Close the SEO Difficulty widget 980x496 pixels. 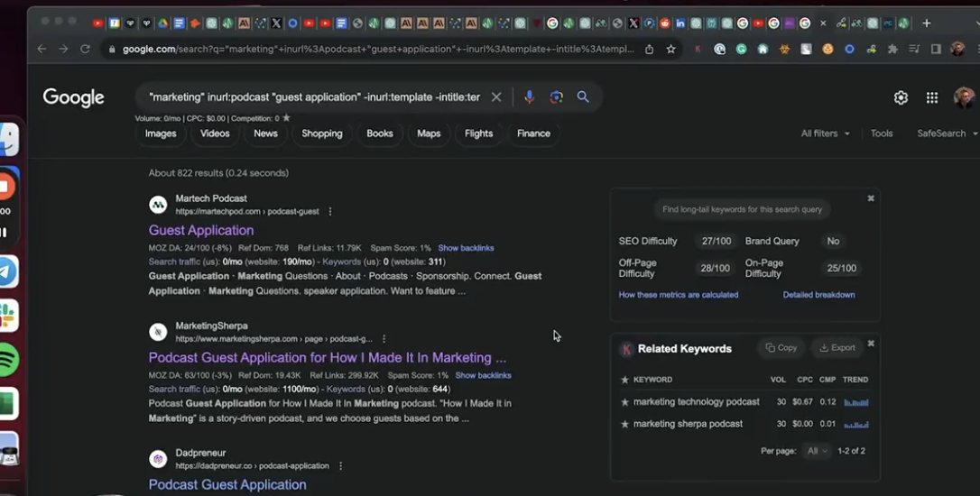point(871,198)
